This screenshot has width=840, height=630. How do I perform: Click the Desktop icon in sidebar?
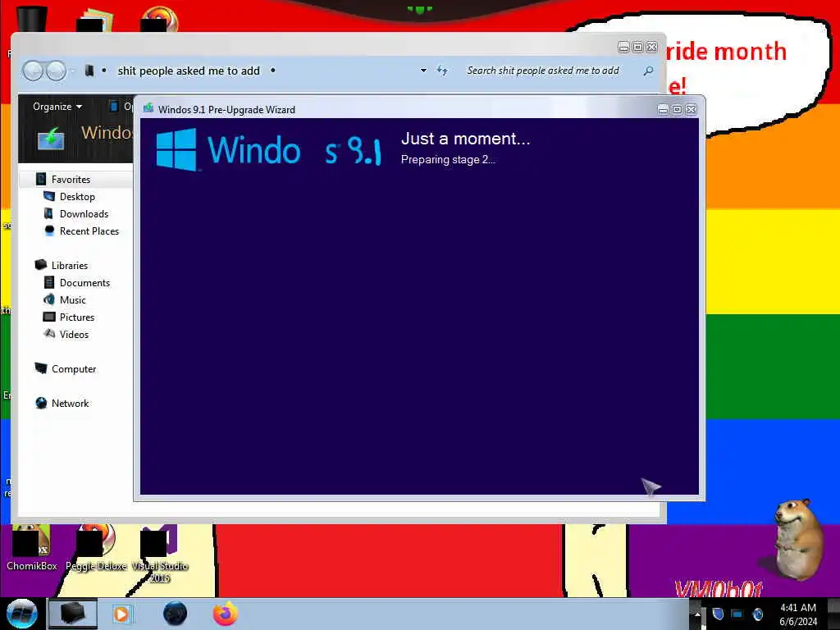(x=48, y=196)
